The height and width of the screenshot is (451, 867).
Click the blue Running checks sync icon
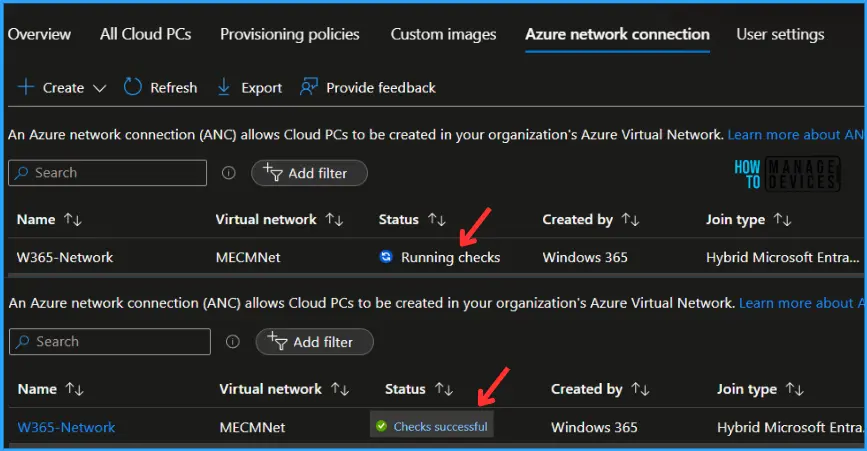coord(386,256)
